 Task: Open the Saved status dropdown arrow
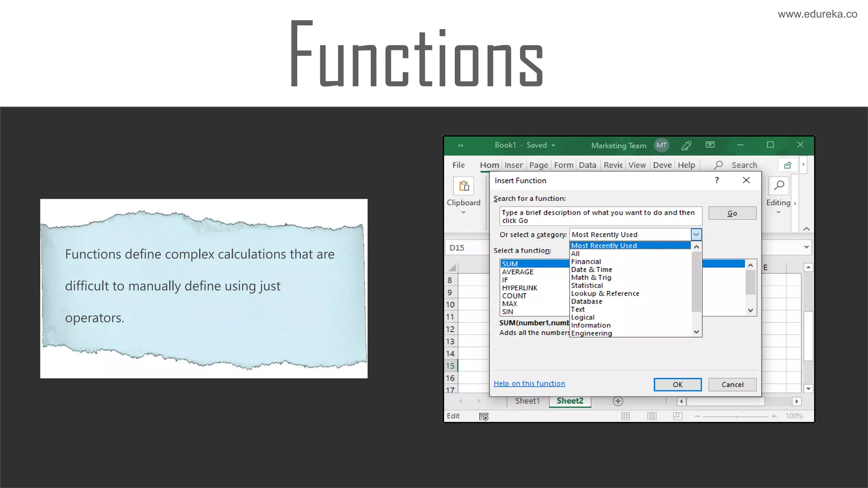tap(553, 145)
